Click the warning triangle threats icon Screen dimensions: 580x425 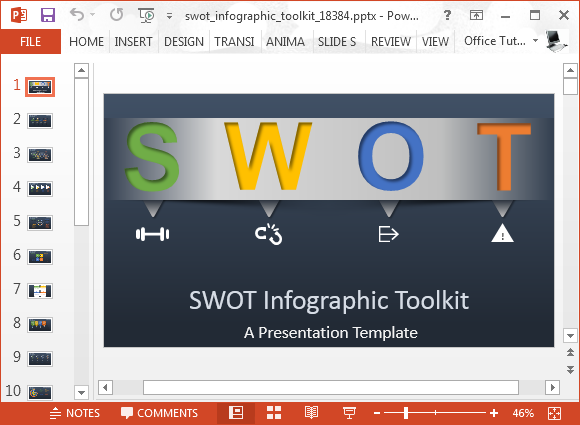pyautogui.click(x=502, y=233)
